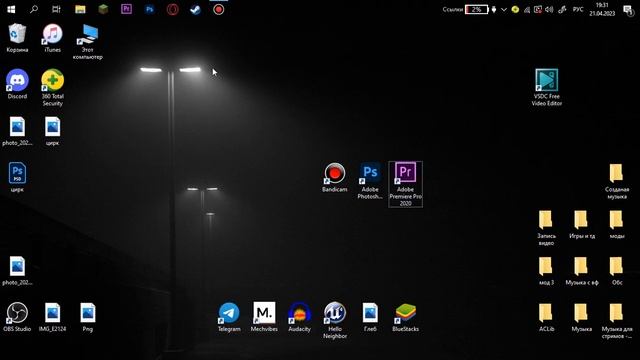This screenshot has width=640, height=360.
Task: Select the Hello Neighbor shortcut
Action: pos(335,321)
